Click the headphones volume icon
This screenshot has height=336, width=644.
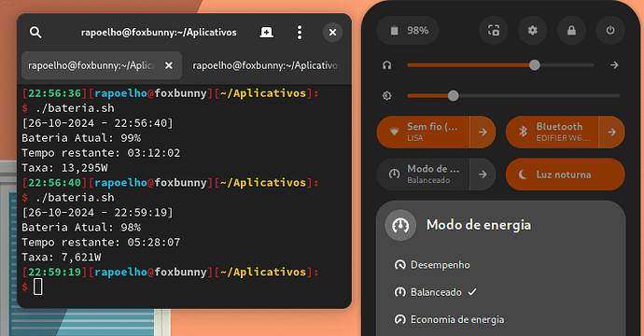387,65
